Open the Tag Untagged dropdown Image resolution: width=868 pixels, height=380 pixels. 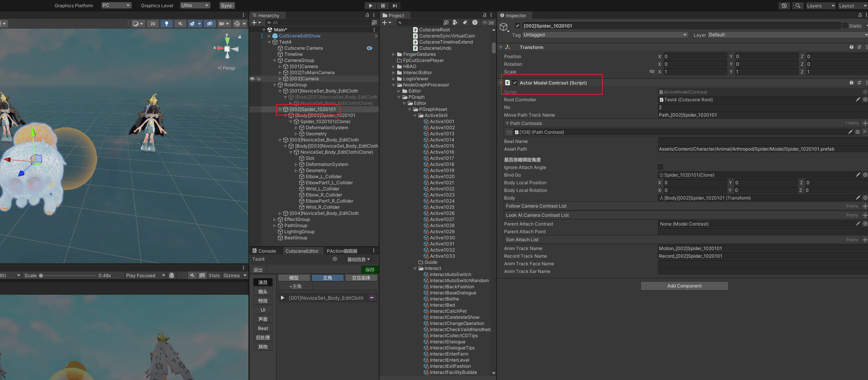[x=605, y=35]
